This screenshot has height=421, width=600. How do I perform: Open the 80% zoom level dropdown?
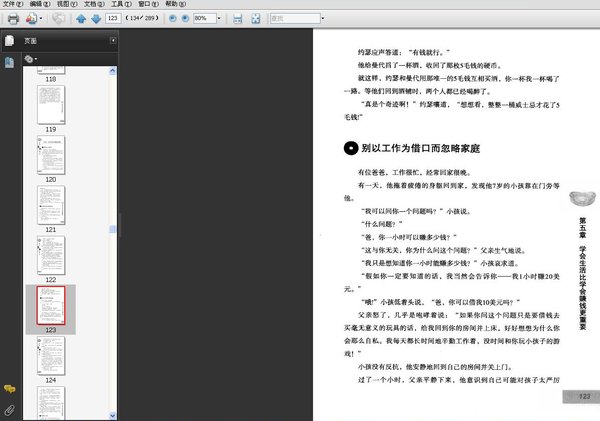click(219, 19)
